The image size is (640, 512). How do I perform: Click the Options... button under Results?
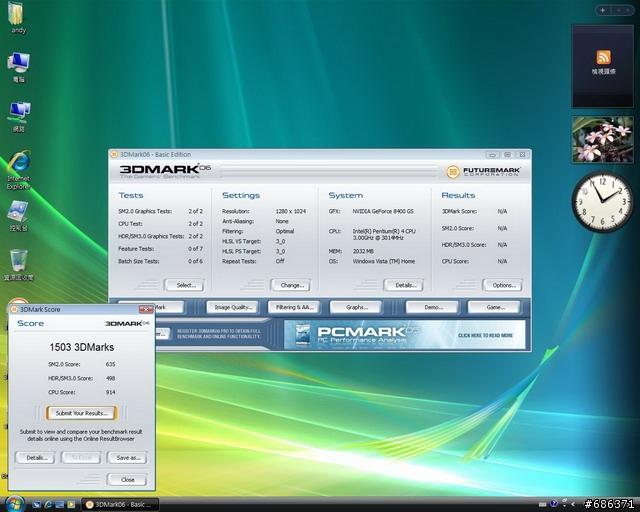click(502, 285)
